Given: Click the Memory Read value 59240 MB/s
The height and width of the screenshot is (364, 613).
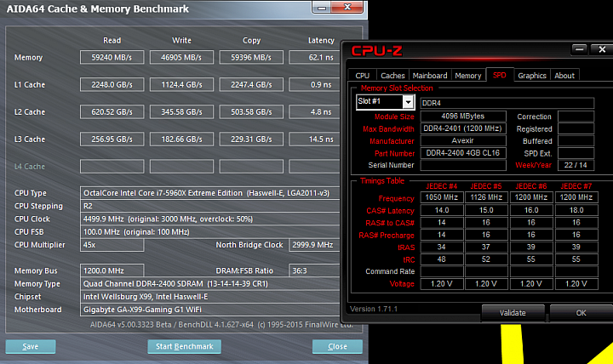Looking at the screenshot, I should click(x=112, y=58).
